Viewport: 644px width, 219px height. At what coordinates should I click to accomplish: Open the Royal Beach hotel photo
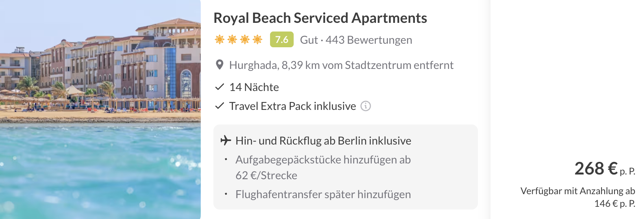pos(100,109)
